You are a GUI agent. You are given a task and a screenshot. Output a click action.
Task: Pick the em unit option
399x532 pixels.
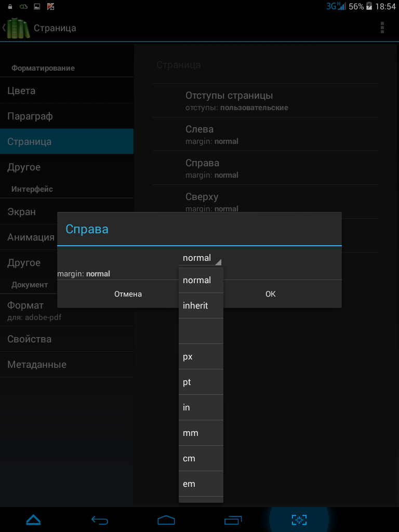tap(201, 484)
